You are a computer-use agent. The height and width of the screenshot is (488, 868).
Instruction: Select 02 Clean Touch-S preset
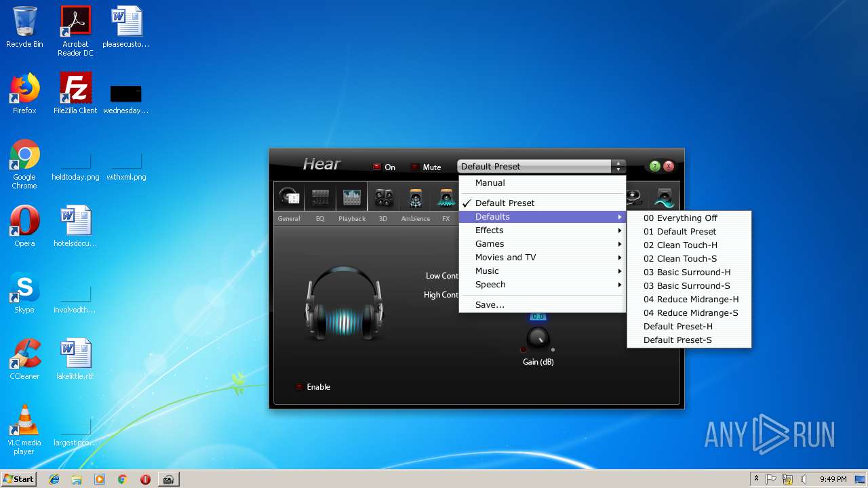coord(689,259)
